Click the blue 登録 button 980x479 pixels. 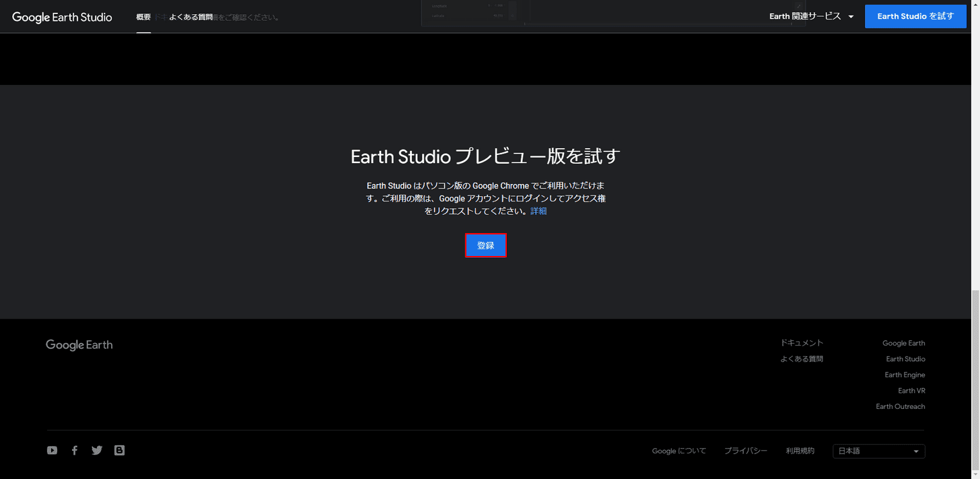point(486,245)
